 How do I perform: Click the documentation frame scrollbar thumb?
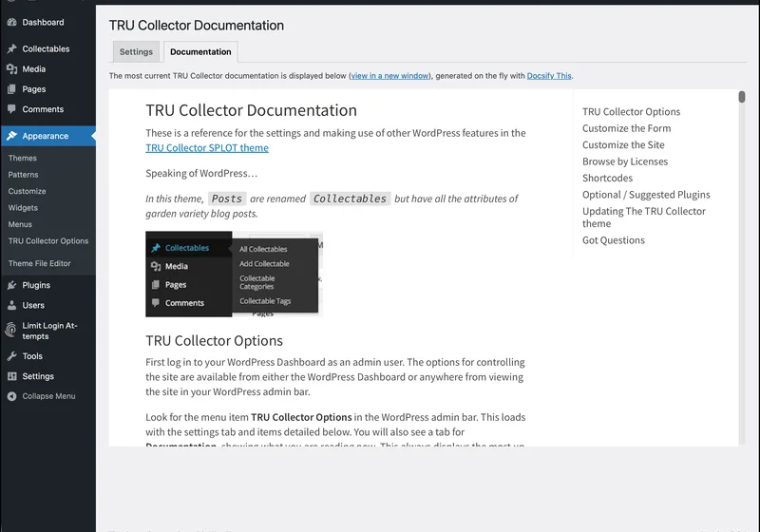[x=742, y=97]
